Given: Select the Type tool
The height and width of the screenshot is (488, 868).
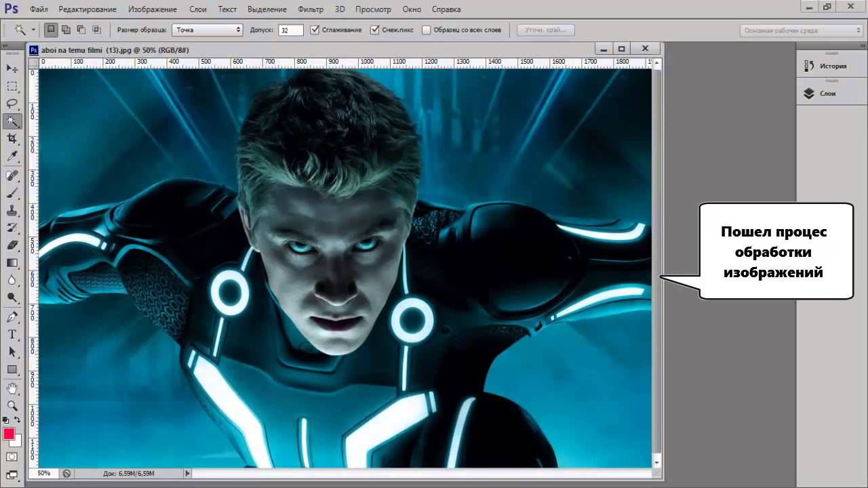Looking at the screenshot, I should [12, 335].
